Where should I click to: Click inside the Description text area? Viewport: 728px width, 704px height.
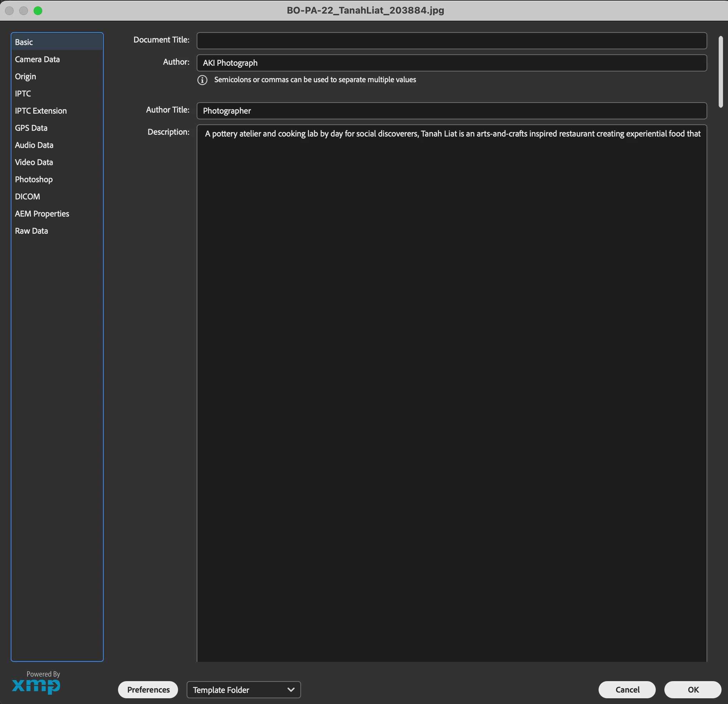[451, 371]
